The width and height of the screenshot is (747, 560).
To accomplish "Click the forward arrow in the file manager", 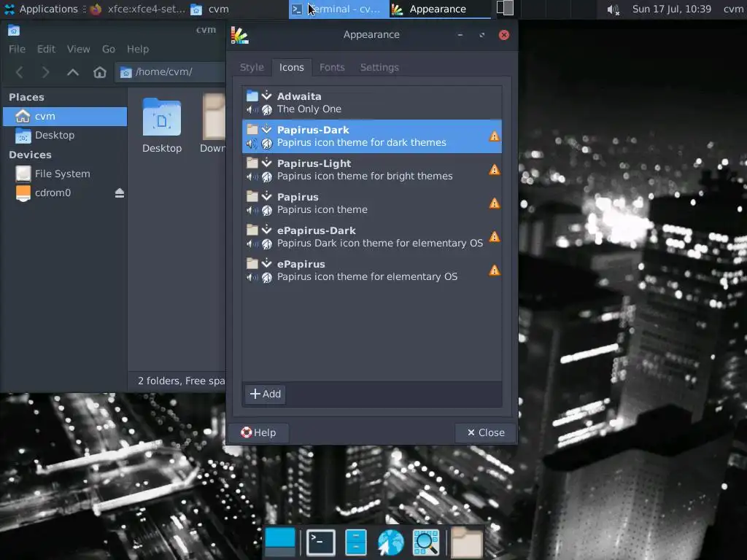I will click(45, 72).
